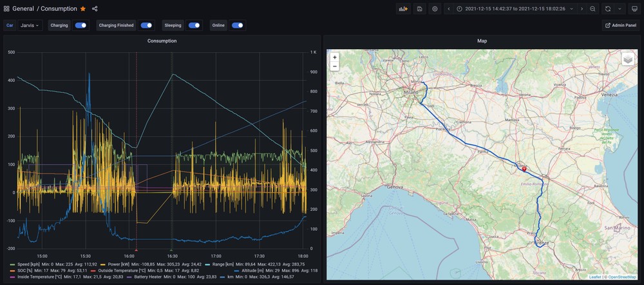Open dashboard settings gear
The image size is (644, 285).
coord(435,9)
